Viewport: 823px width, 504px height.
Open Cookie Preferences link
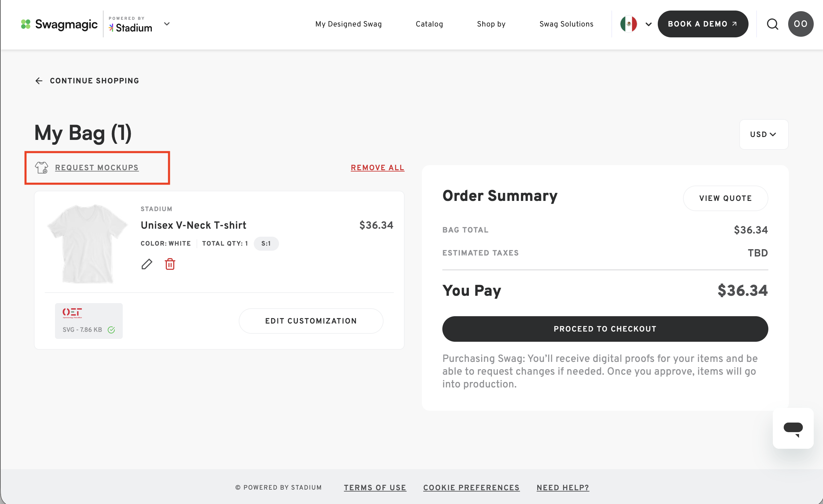471,488
